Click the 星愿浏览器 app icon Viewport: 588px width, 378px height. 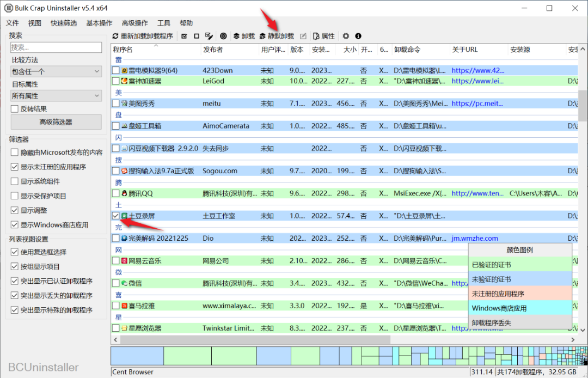[x=125, y=328]
